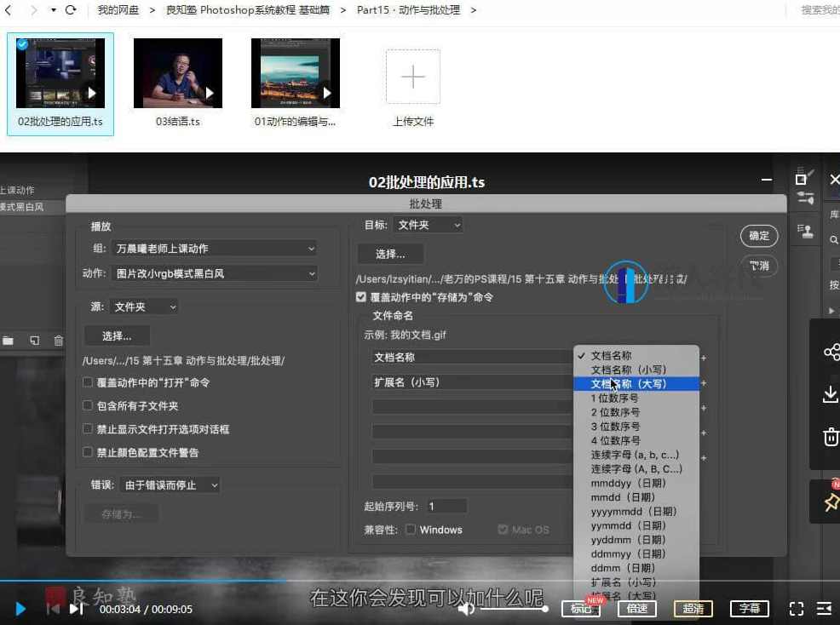This screenshot has width=840, height=625.
Task: Delete the file using the sidebar trash icon
Action: pyautogui.click(x=831, y=437)
